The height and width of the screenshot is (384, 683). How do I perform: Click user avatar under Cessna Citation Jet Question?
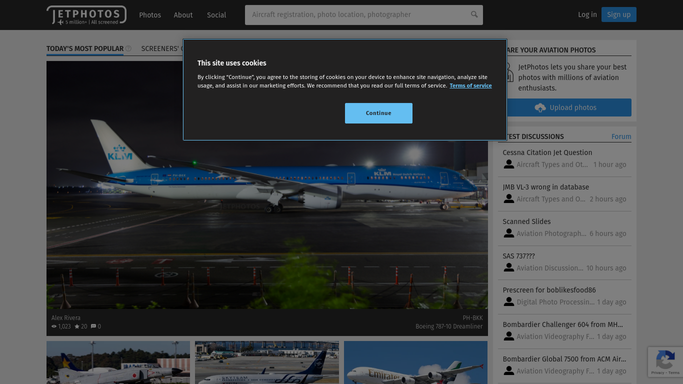pyautogui.click(x=508, y=164)
